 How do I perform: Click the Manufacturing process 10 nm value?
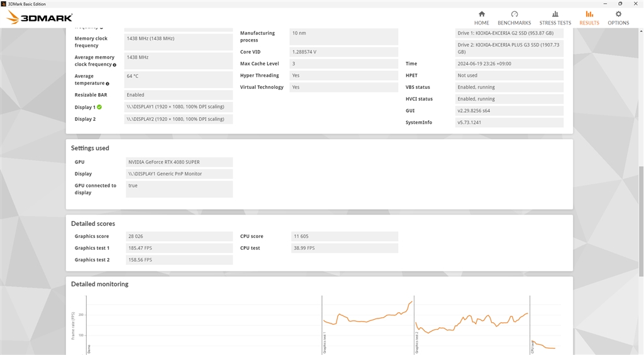coord(344,37)
